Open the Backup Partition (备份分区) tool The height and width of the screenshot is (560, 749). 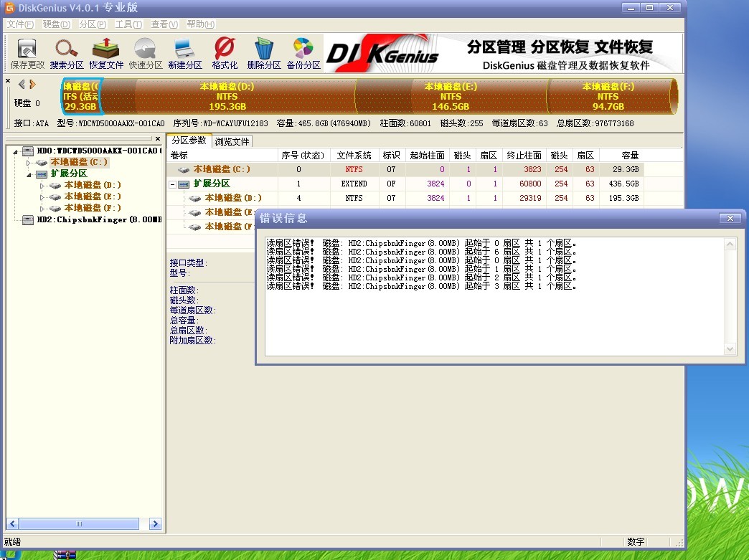303,54
